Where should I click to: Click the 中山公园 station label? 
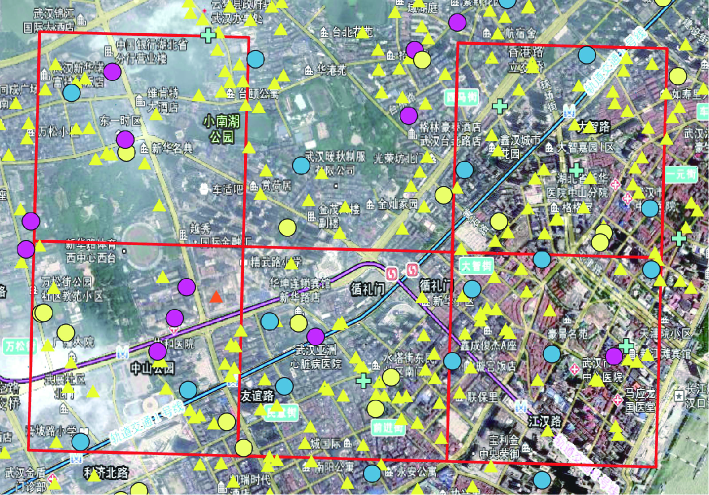pos(154,367)
